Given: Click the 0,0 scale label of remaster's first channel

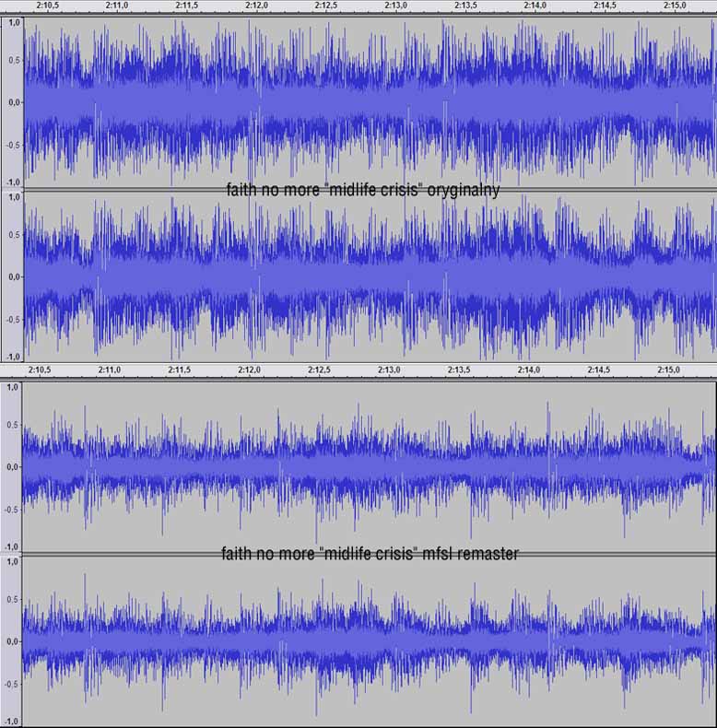Looking at the screenshot, I should (x=13, y=466).
